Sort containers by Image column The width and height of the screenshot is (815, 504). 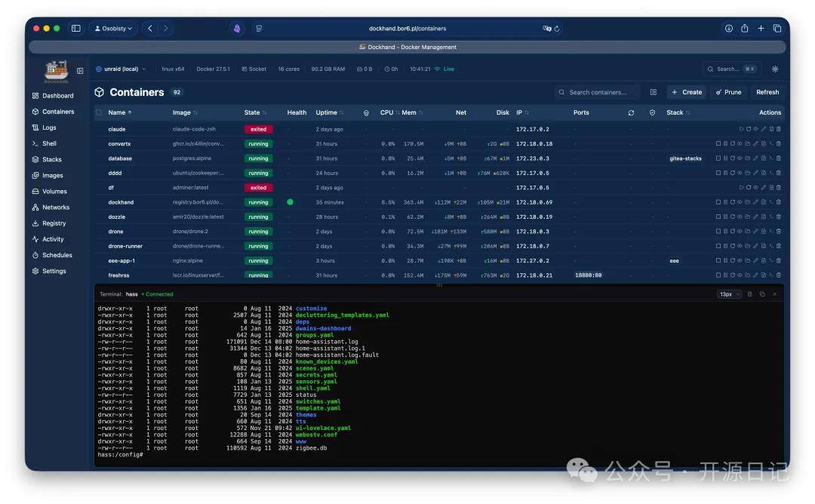click(x=185, y=112)
